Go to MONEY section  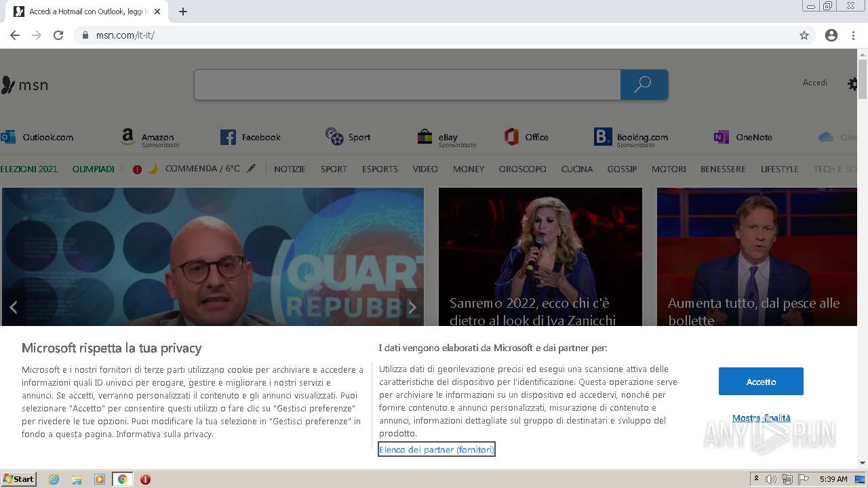point(469,169)
